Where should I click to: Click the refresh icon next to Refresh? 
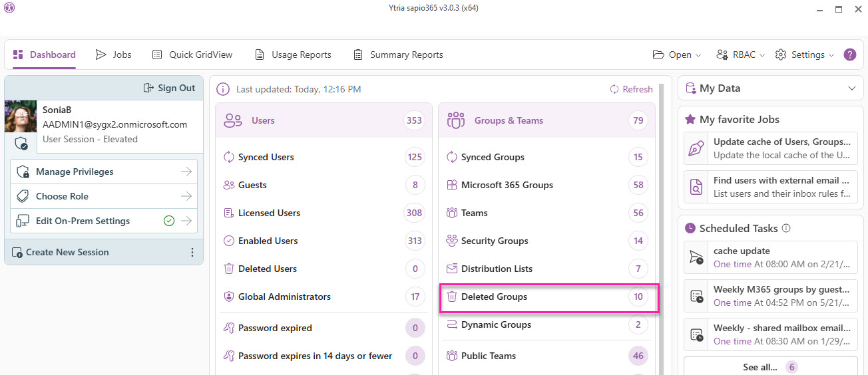(614, 89)
